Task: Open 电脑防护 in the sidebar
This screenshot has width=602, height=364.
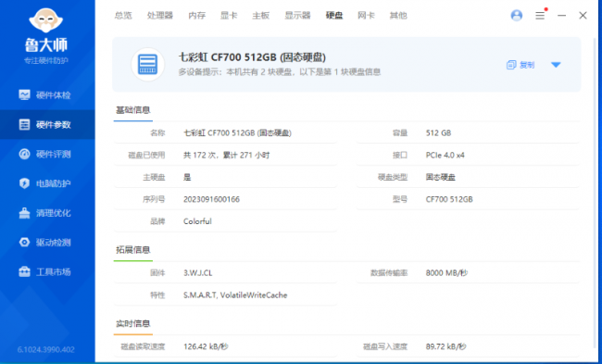Action: click(x=47, y=183)
